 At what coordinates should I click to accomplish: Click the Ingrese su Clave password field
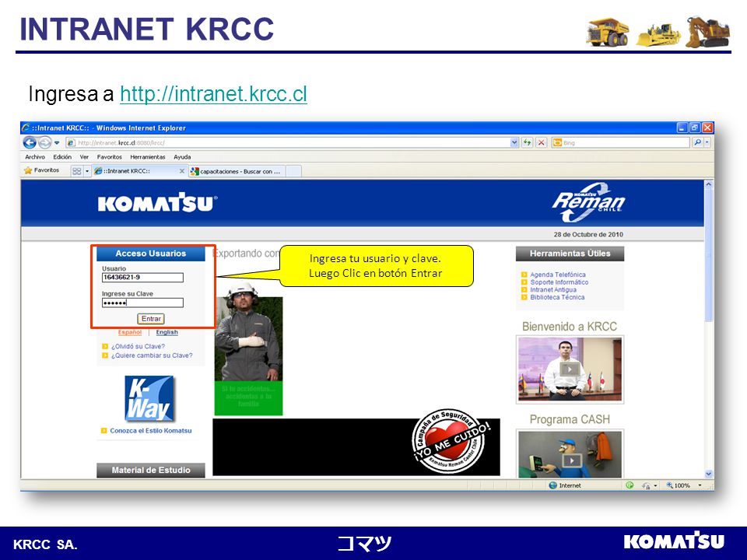(x=142, y=303)
